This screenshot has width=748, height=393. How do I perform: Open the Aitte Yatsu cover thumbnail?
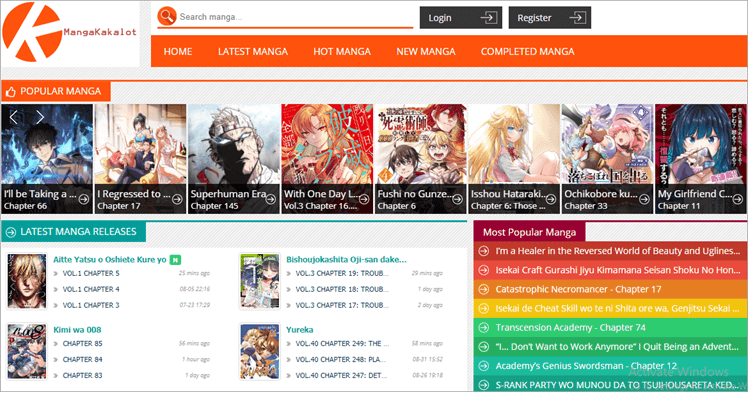click(27, 281)
